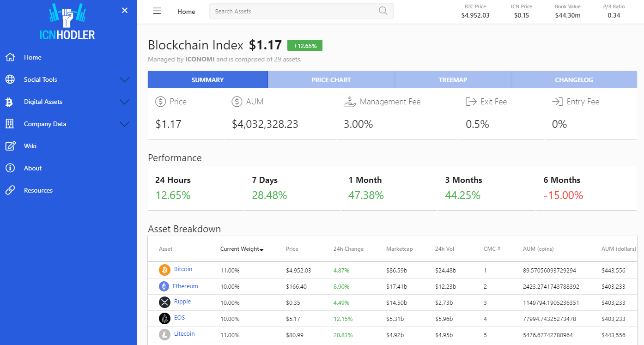Sort by Current Weight column
The image size is (644, 345).
coord(242,249)
